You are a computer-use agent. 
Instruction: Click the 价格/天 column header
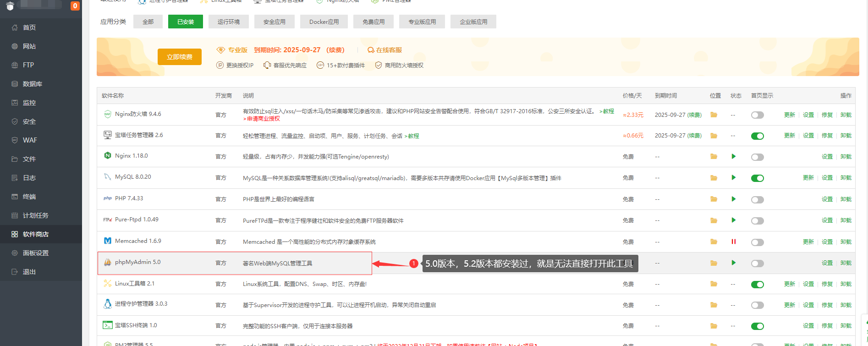[632, 96]
